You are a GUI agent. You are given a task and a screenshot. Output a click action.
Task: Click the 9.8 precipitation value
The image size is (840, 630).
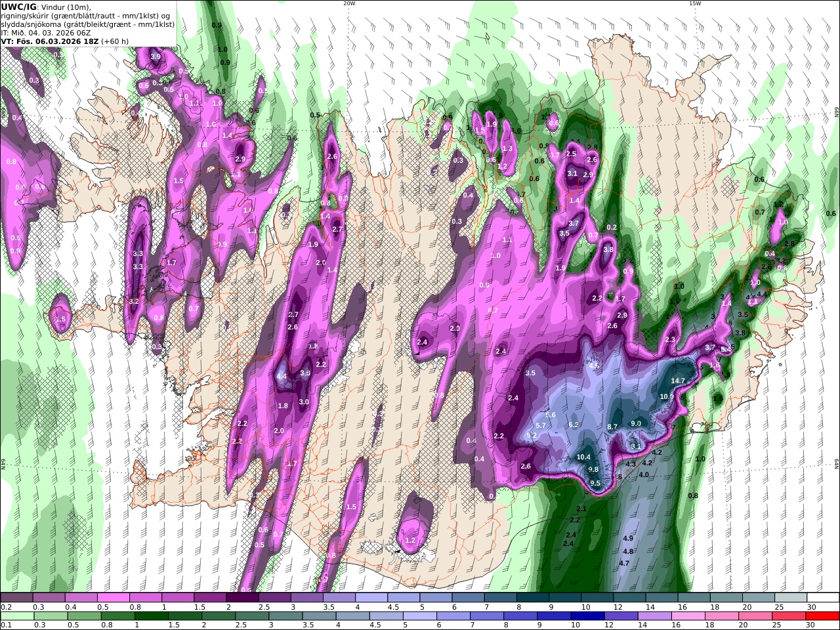coord(593,469)
